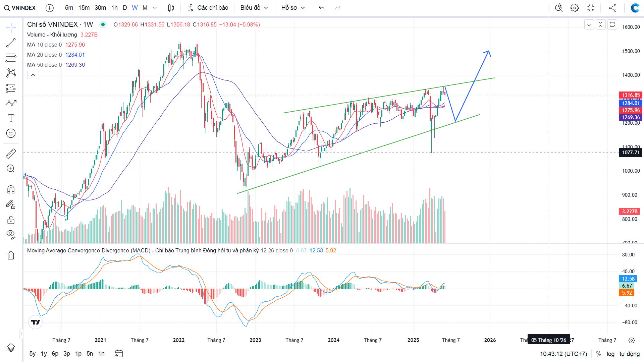Screen dimensions: 644x362
Task: Select the trend line drawing tool
Action: (11, 43)
